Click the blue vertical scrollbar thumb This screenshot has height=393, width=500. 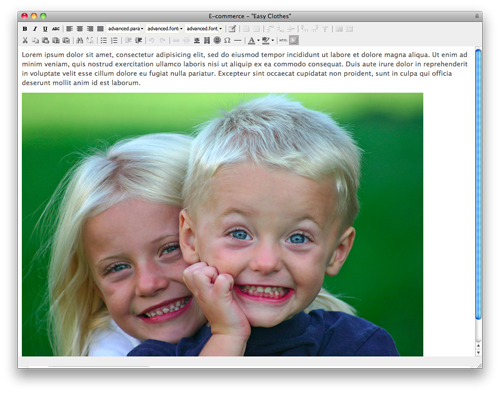pyautogui.click(x=478, y=184)
